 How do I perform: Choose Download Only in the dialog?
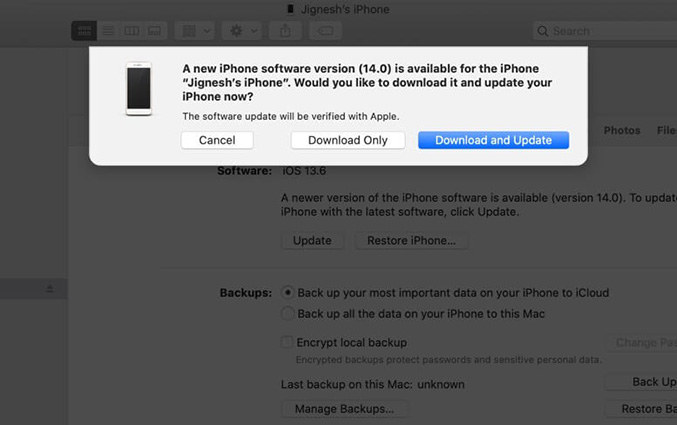click(348, 140)
